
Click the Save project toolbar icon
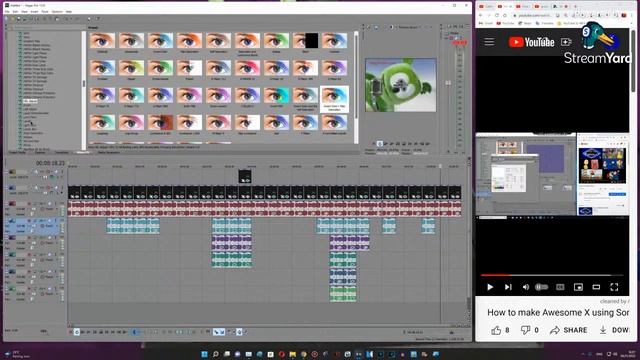tap(19, 19)
